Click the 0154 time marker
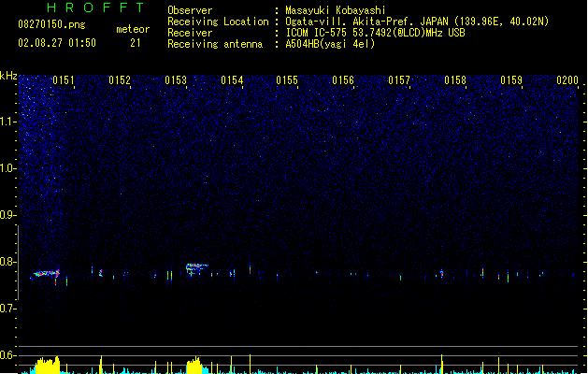Viewport: 588px width, 374px height. click(x=232, y=80)
